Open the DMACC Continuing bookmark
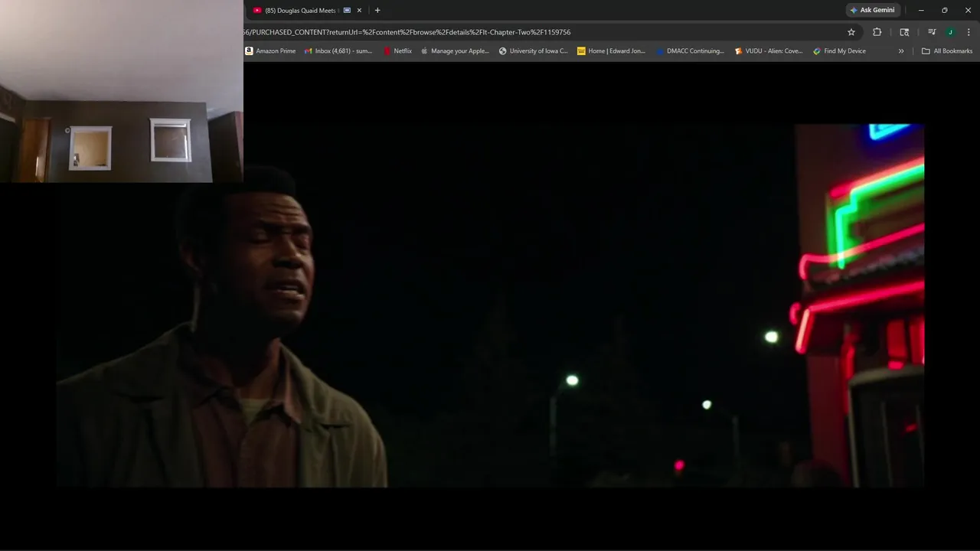The image size is (980, 551). click(x=690, y=51)
